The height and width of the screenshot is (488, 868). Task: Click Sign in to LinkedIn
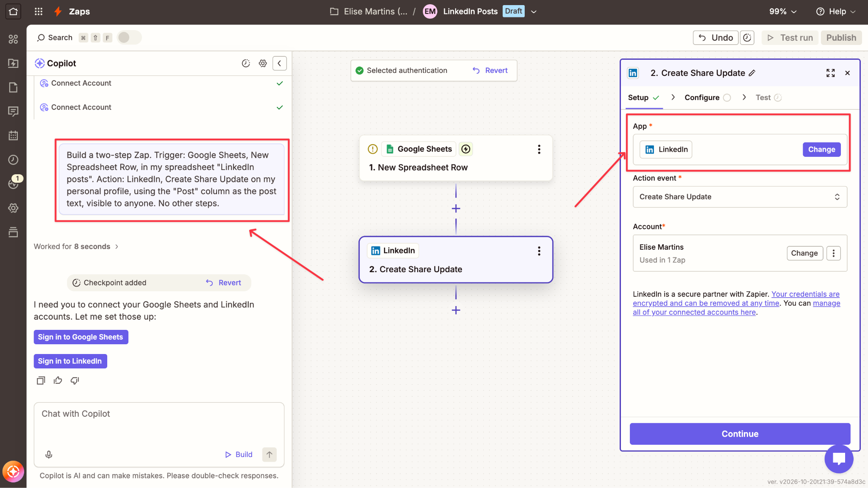click(70, 361)
